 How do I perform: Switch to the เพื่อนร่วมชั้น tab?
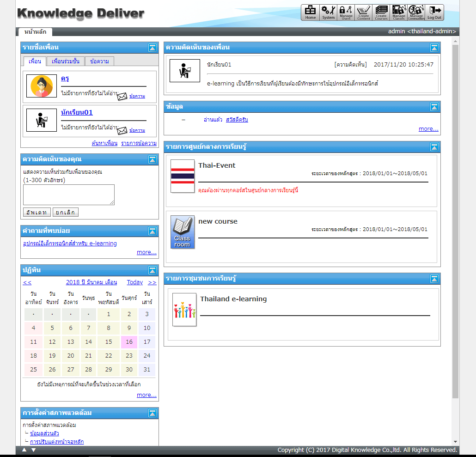(x=65, y=61)
